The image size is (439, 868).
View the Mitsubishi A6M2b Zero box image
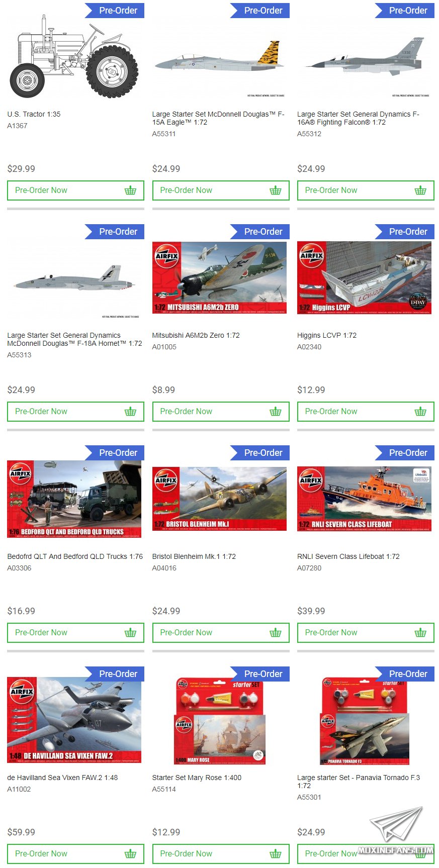219,278
